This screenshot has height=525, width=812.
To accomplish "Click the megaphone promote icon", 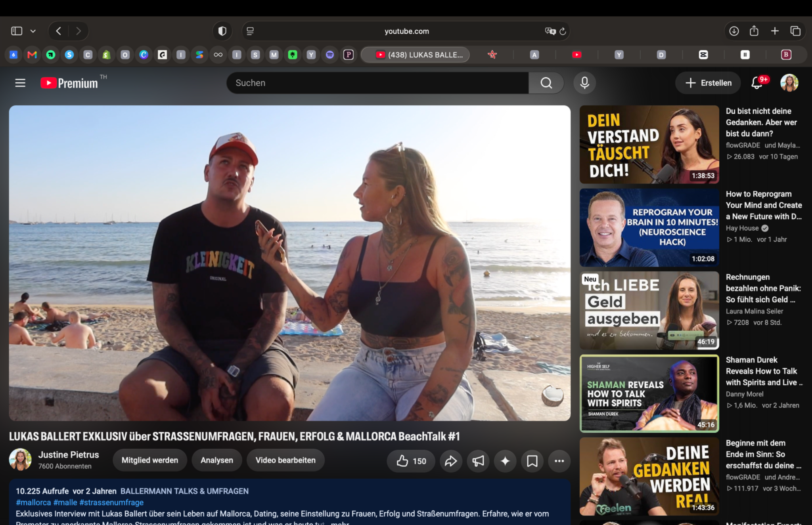I will coord(478,461).
